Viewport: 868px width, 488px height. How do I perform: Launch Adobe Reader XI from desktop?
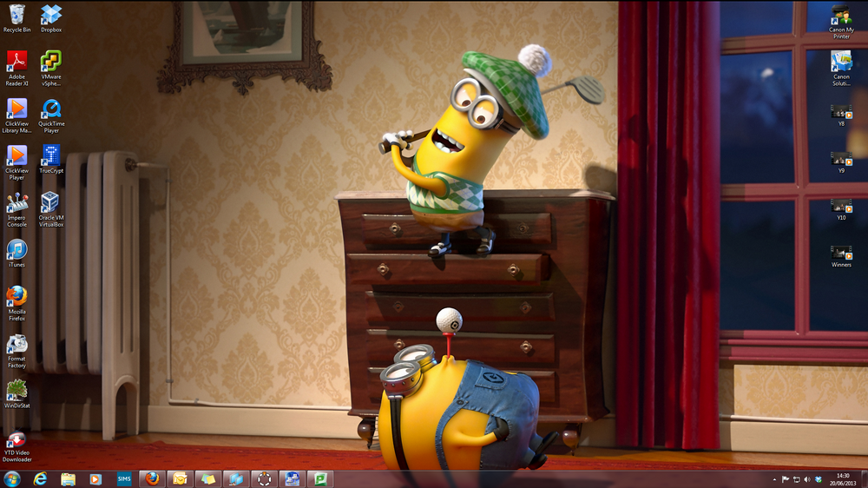[x=17, y=68]
